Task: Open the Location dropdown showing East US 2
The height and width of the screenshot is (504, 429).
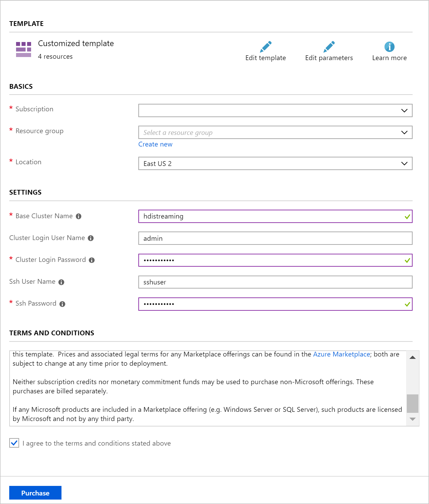Action: 275,164
